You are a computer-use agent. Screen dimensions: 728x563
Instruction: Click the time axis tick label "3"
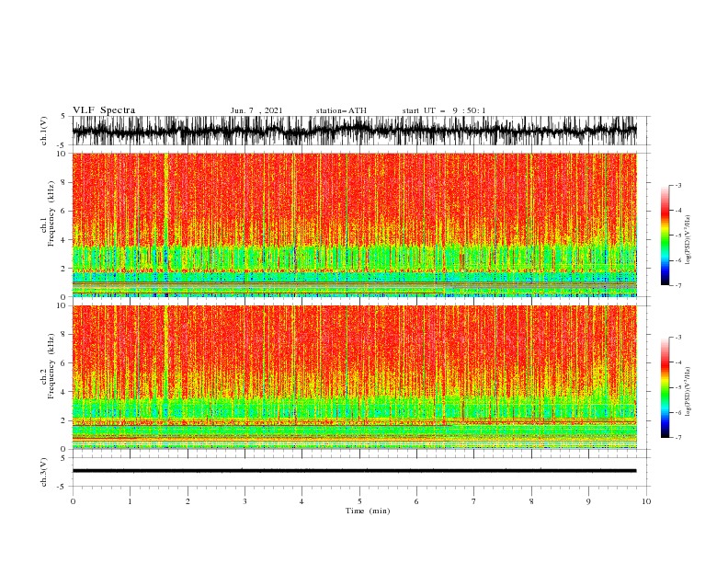point(245,501)
